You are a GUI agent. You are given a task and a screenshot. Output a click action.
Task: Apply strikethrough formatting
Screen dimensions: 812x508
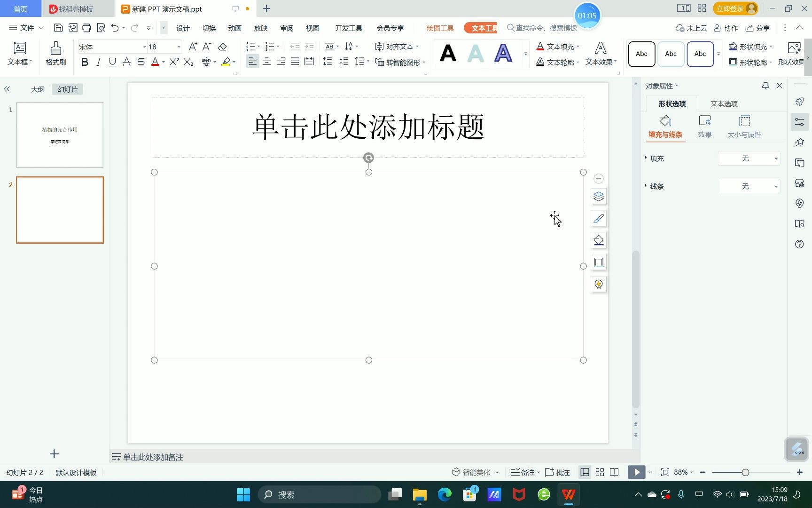click(141, 62)
